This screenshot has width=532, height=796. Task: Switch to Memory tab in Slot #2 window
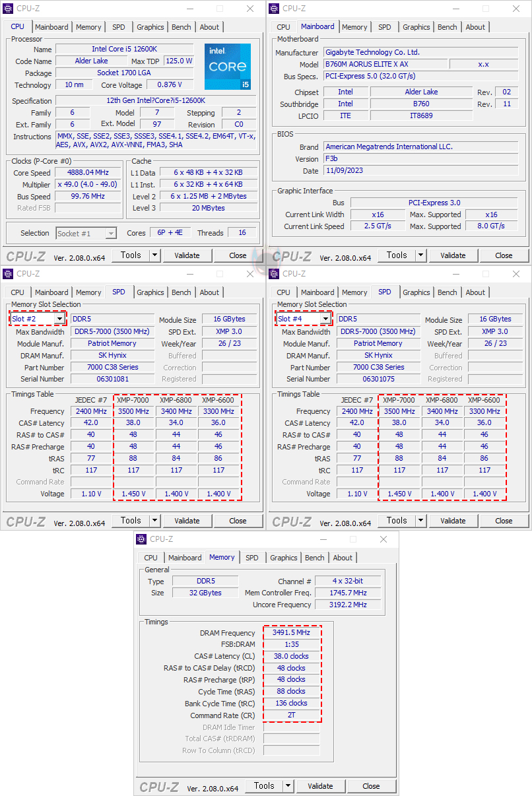[88, 292]
